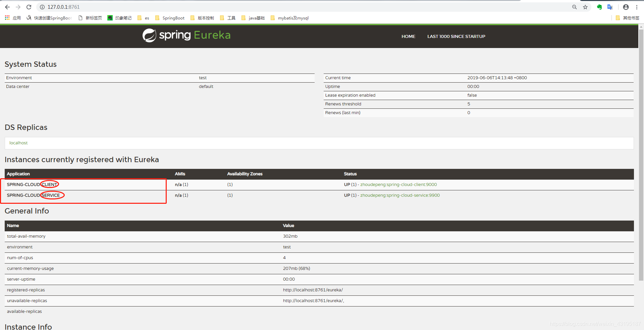Open the SpringBoot bookmark folder
This screenshot has width=644, height=330.
point(170,18)
